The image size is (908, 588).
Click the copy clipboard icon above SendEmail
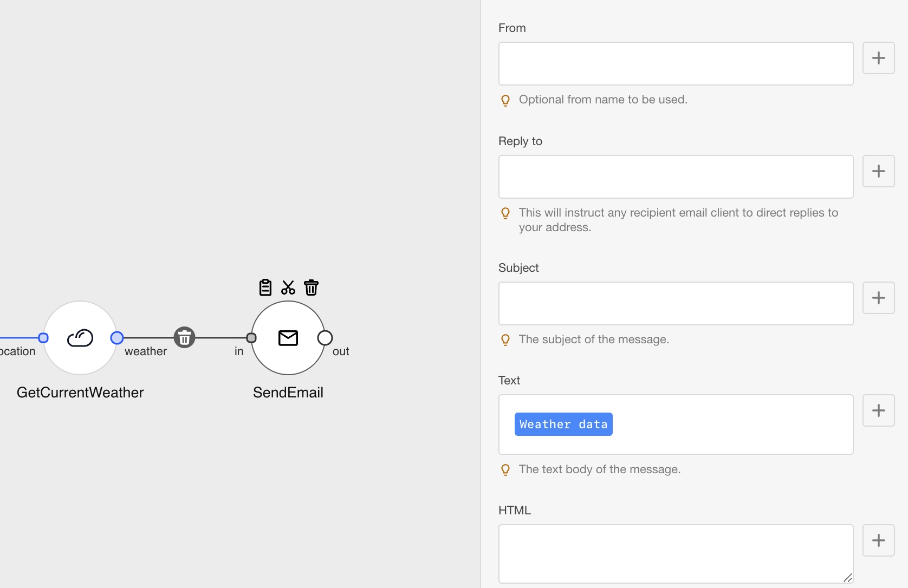pyautogui.click(x=265, y=288)
